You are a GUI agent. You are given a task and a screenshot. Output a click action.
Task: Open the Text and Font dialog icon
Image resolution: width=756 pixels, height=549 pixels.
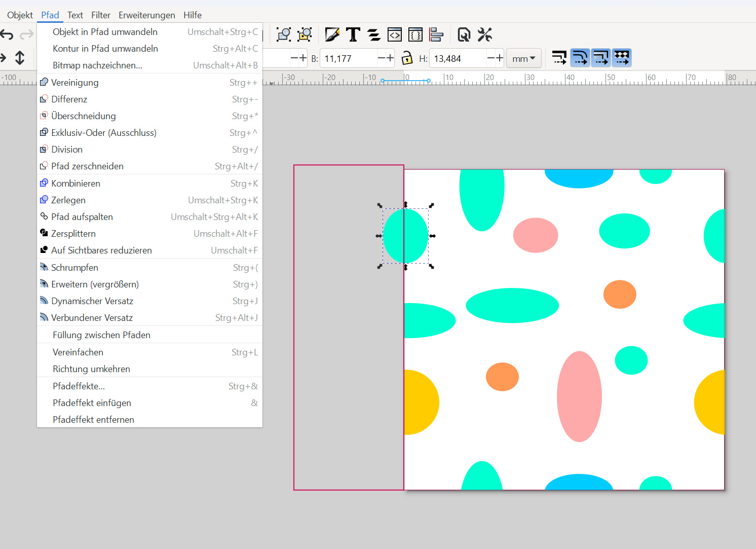point(353,34)
